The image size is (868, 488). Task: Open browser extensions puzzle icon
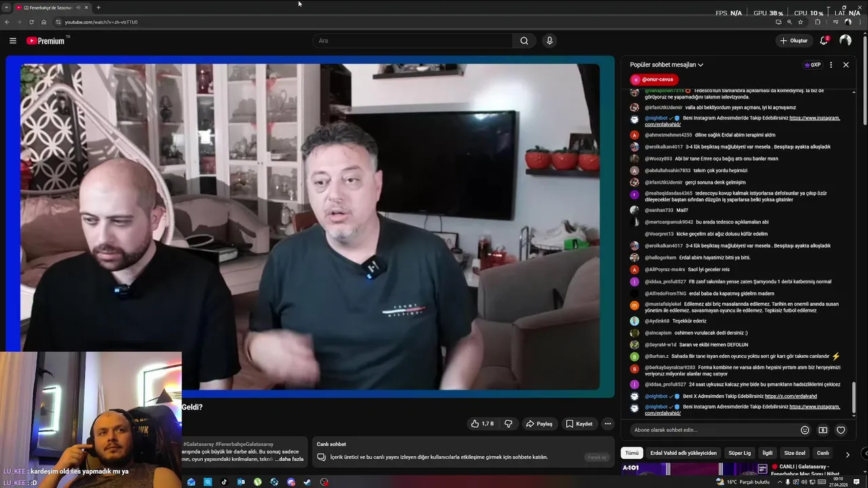pos(818,22)
